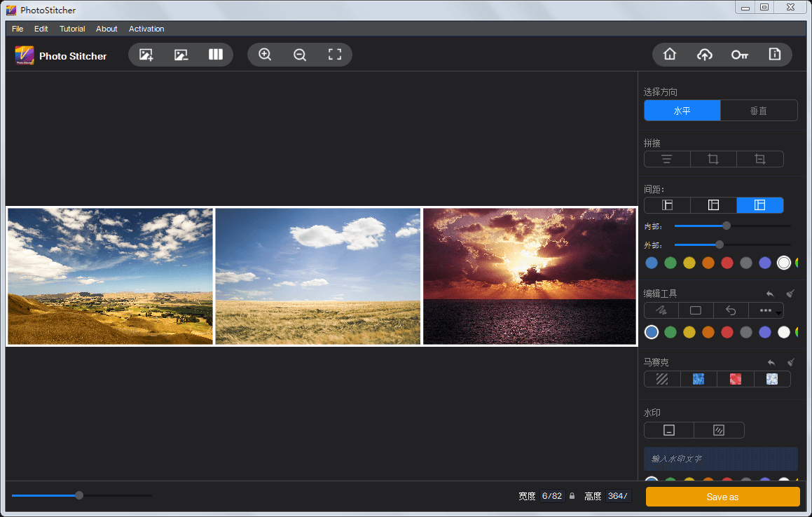Click the 外部 outer spacing slider
Image resolution: width=812 pixels, height=517 pixels.
point(732,244)
